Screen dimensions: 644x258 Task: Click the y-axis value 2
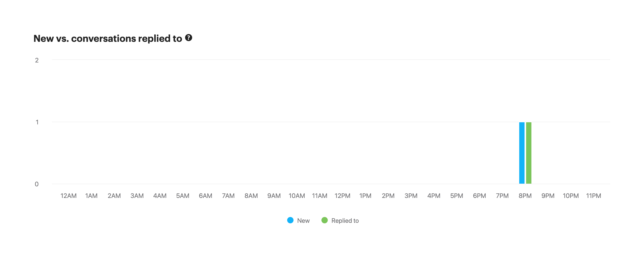37,60
